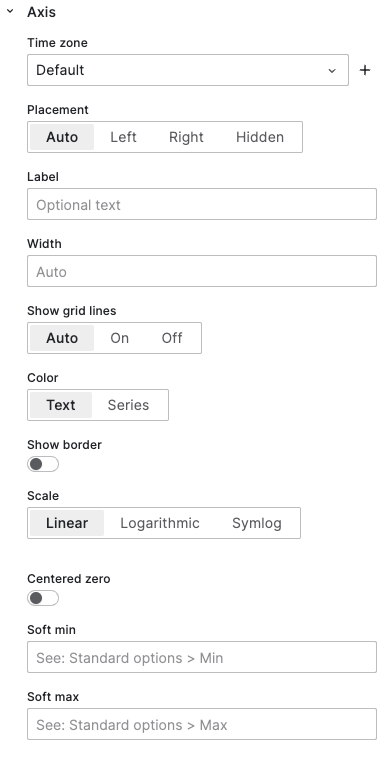This screenshot has width=387, height=762.
Task: Select Auto placement option
Action: [62, 137]
